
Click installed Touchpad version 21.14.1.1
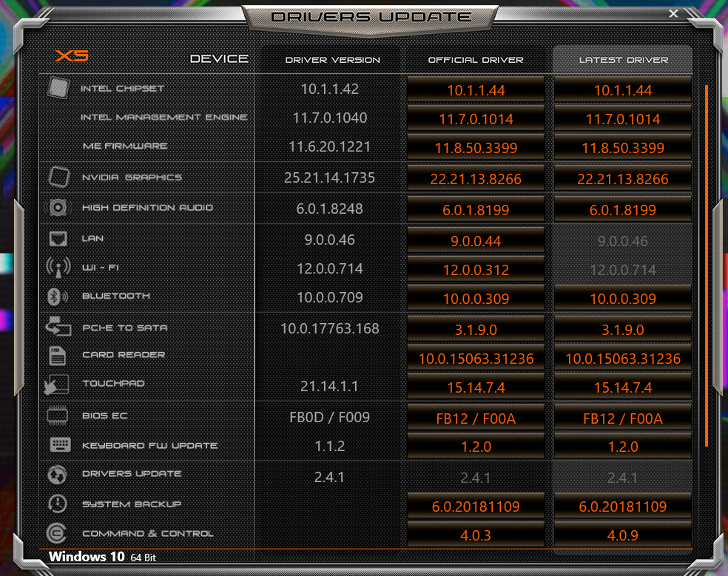click(329, 386)
